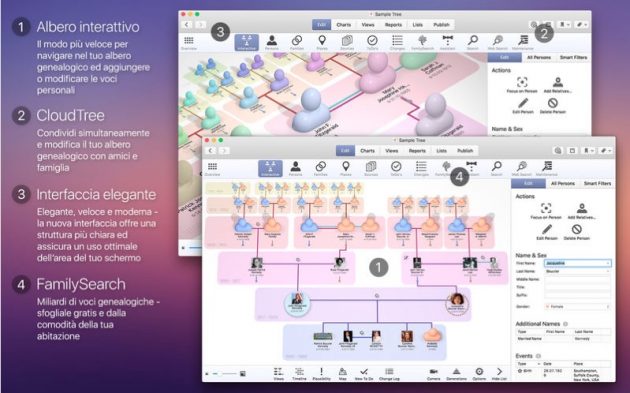Click the Generations triangle icon
Viewport: 630px width, 393px height.
(x=456, y=373)
